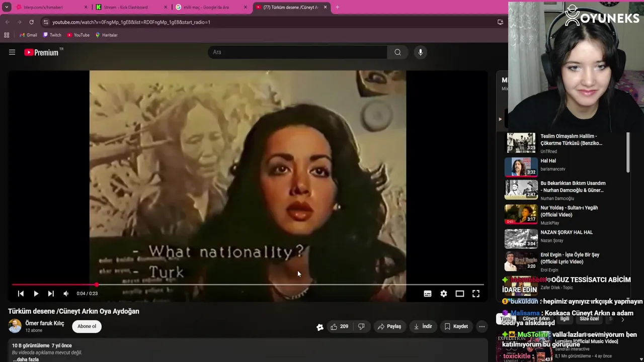Click the Nur Yoldaş video thumbnail

pos(521,214)
